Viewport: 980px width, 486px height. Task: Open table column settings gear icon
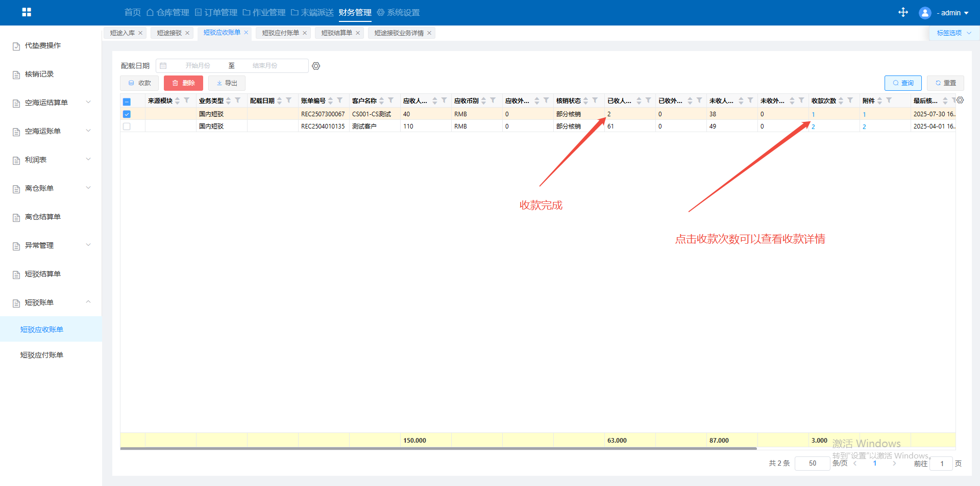point(960,100)
